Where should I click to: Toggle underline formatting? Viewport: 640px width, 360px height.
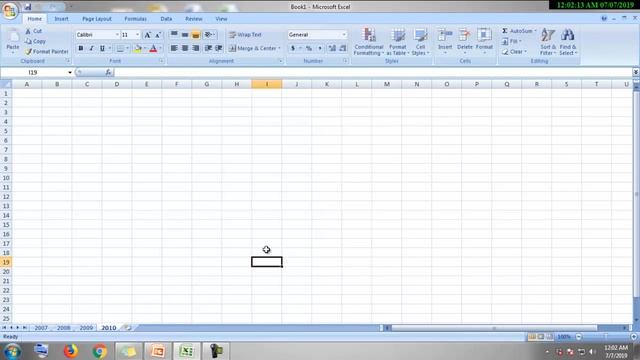(102, 48)
